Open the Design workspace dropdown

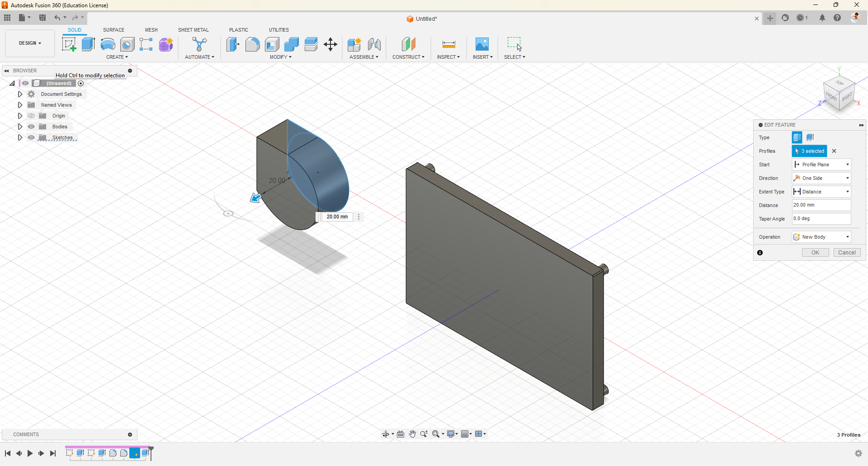(x=30, y=43)
